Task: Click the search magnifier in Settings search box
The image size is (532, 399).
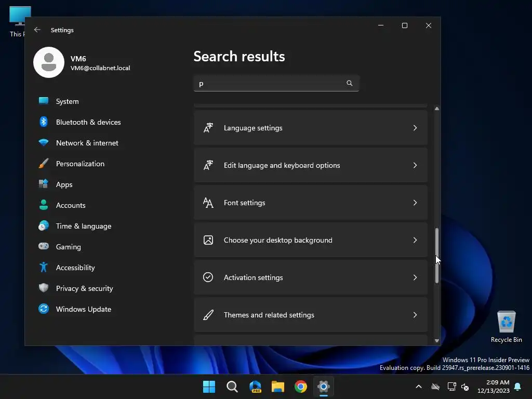Action: (x=350, y=83)
